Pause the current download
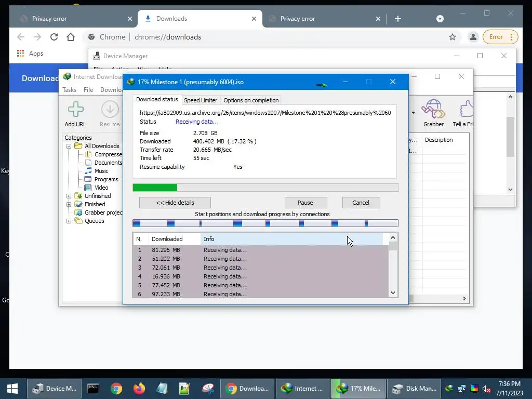This screenshot has width=532, height=399. (x=305, y=203)
